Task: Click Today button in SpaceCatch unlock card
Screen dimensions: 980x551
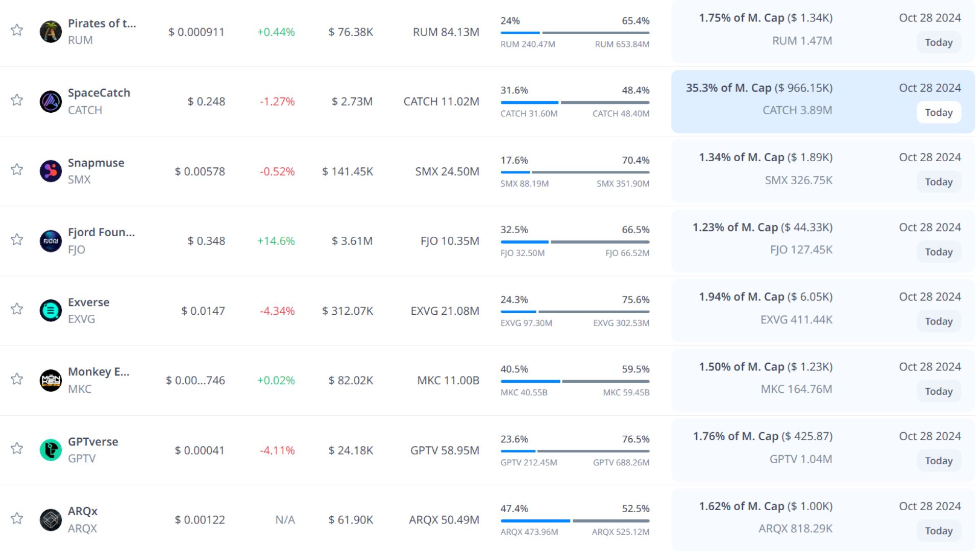Action: (x=938, y=112)
